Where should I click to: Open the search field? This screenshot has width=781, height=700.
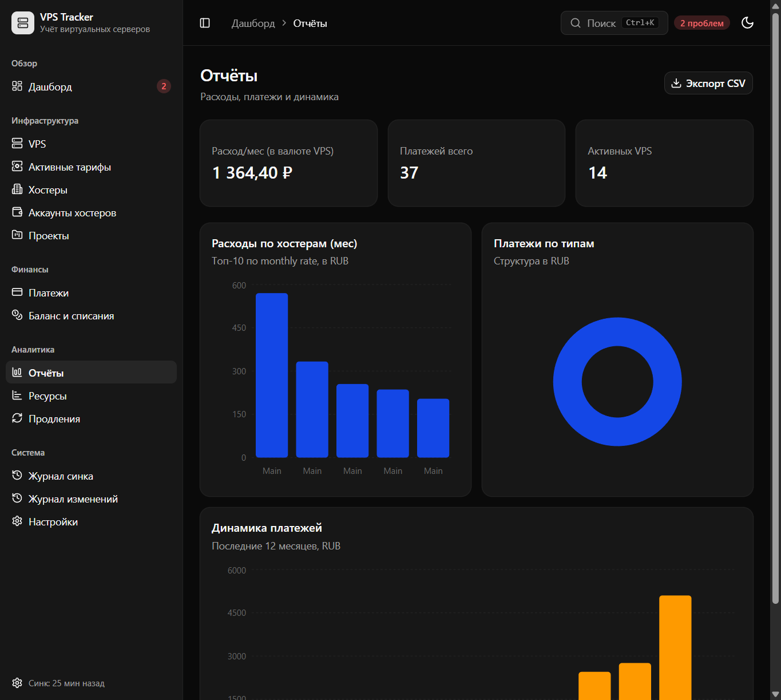click(x=614, y=23)
